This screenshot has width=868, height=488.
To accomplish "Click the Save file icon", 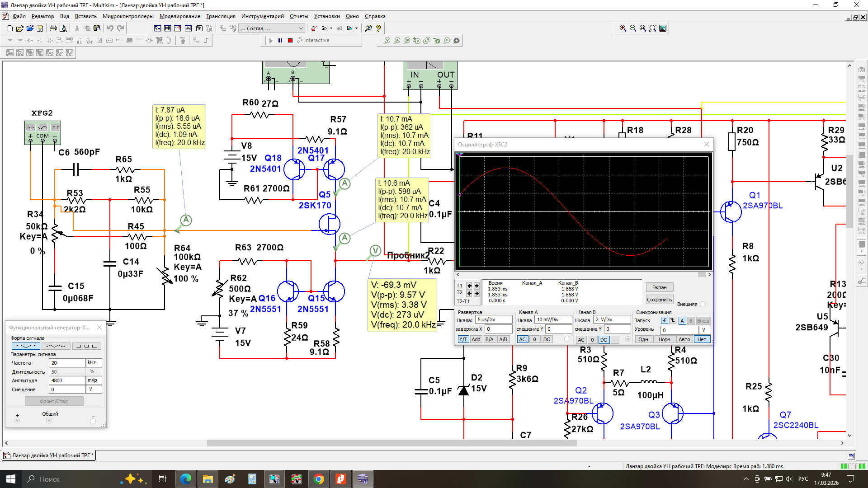I will (x=40, y=28).
